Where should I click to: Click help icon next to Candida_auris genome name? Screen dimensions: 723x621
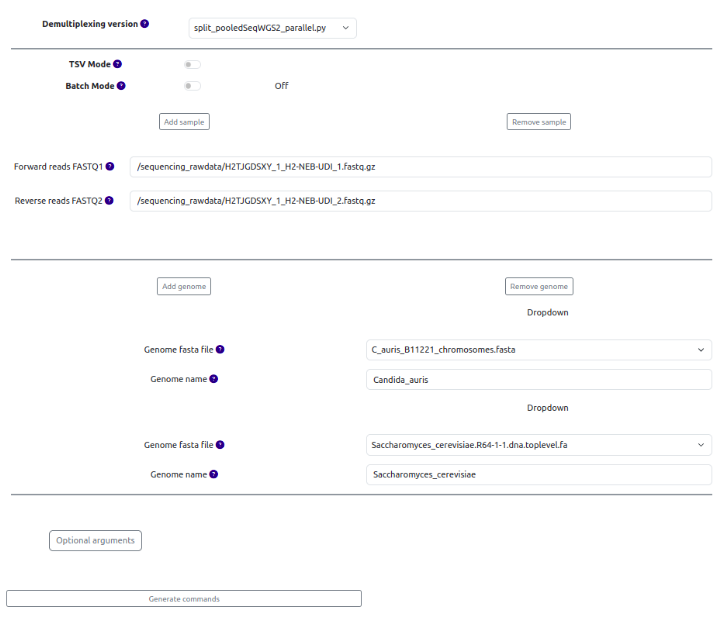pos(214,380)
